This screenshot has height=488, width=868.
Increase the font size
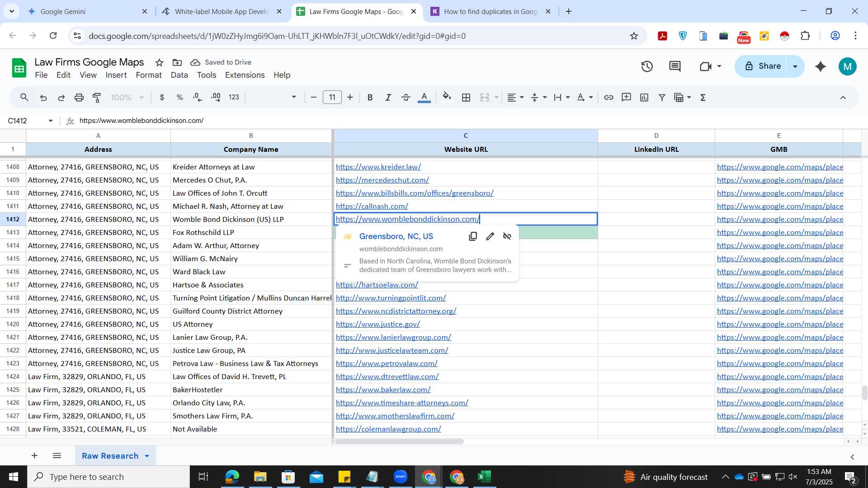tap(350, 97)
